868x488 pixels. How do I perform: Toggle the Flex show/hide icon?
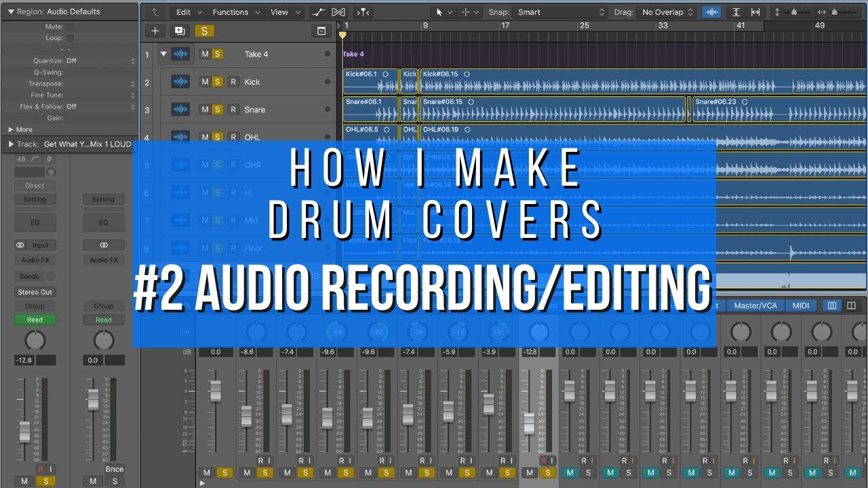[338, 12]
